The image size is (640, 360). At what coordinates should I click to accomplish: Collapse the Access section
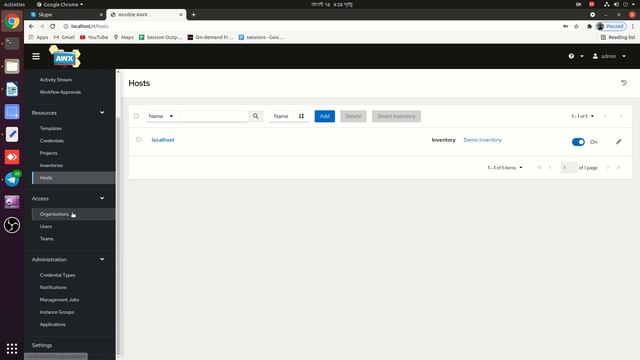pos(102,198)
